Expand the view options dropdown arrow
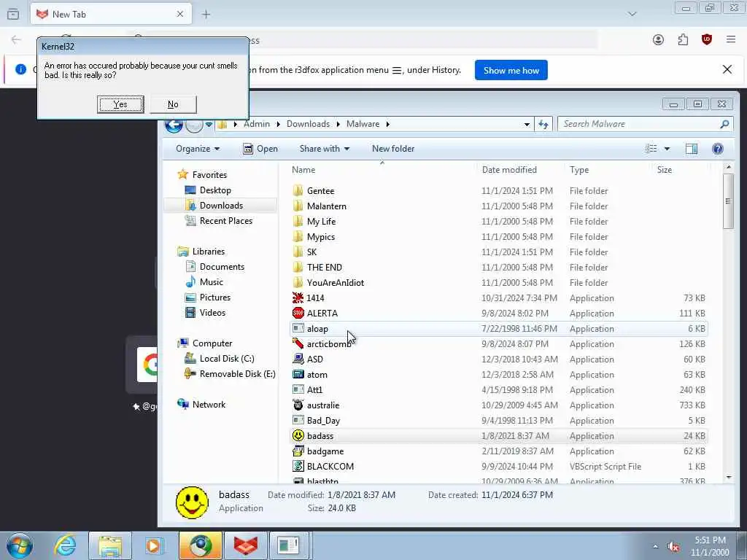 [667, 149]
